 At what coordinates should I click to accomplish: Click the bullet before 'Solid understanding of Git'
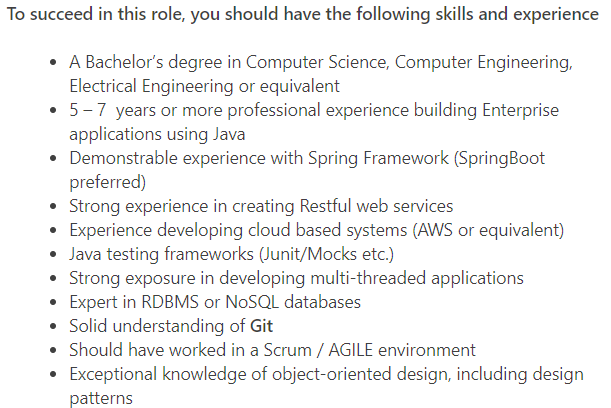pos(53,327)
